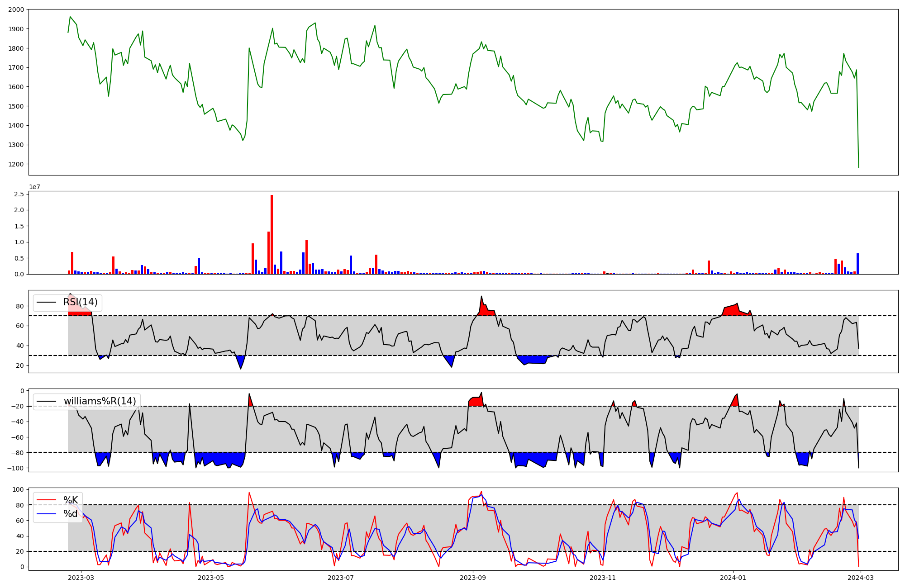Click the red %K legend line swatch
The height and width of the screenshot is (588, 905).
pos(46,500)
